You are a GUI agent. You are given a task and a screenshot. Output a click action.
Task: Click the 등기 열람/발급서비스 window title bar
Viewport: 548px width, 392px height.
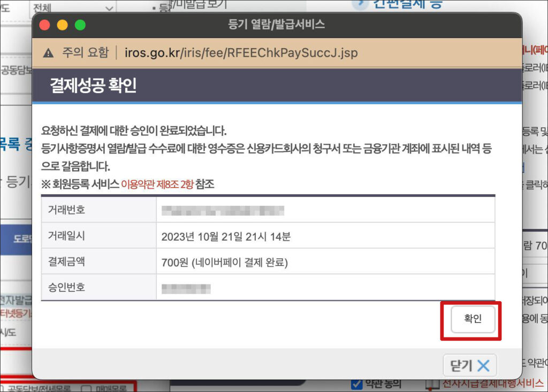pos(276,25)
